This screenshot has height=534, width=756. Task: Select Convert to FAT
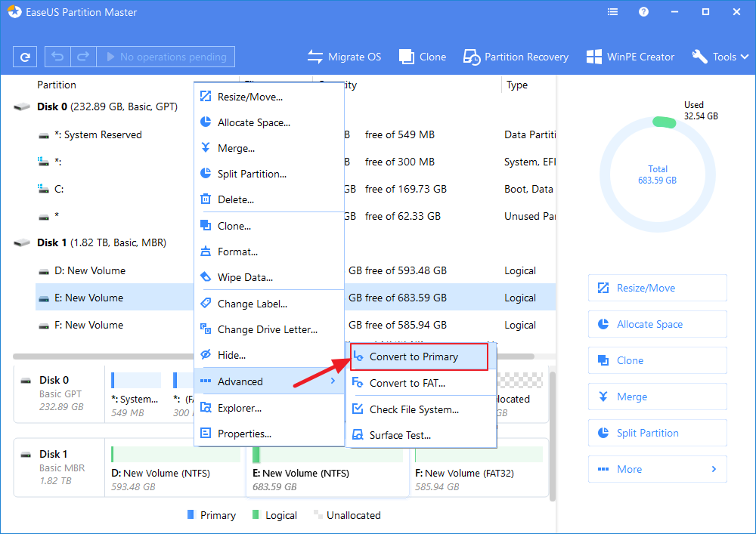pyautogui.click(x=421, y=383)
